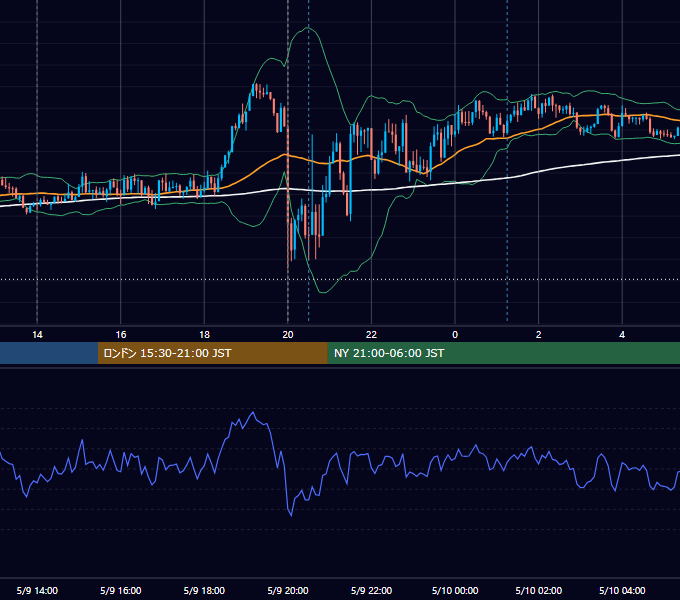Image resolution: width=680 pixels, height=600 pixels.
Task: Click the 5/9 14:00 label on oscillator axis
Action: (x=37, y=590)
